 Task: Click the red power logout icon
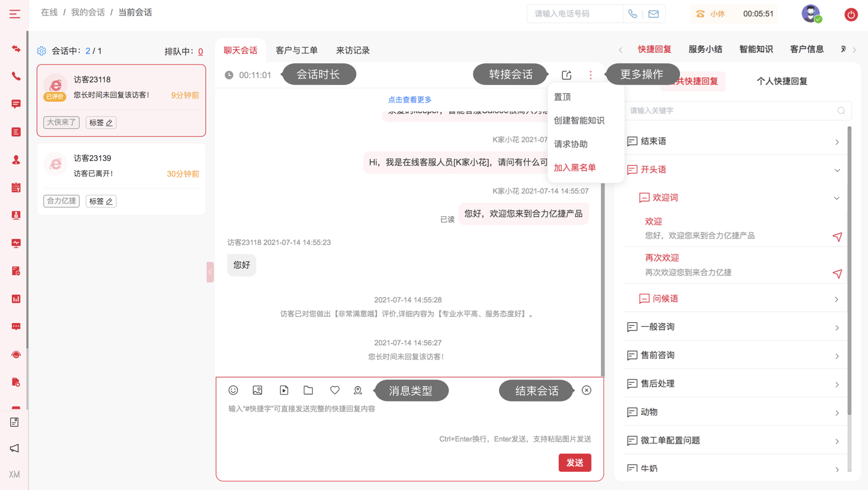(x=851, y=14)
